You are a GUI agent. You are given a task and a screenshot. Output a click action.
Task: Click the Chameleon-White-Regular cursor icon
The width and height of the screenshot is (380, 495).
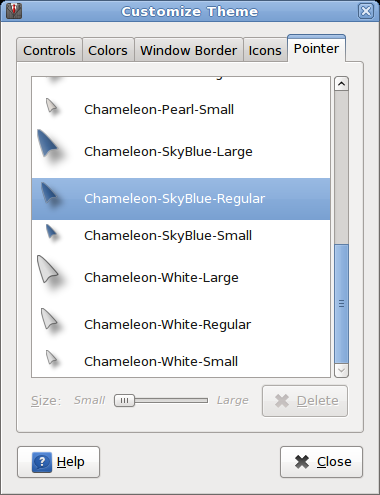click(49, 318)
